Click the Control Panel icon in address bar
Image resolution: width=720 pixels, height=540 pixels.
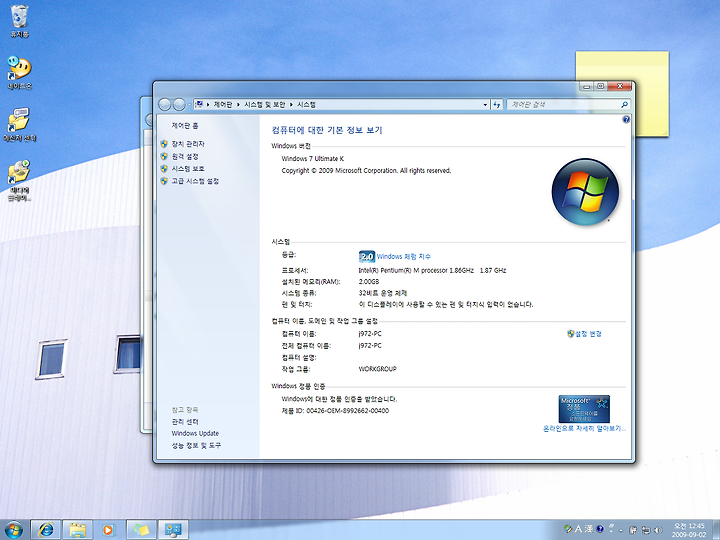pyautogui.click(x=199, y=105)
